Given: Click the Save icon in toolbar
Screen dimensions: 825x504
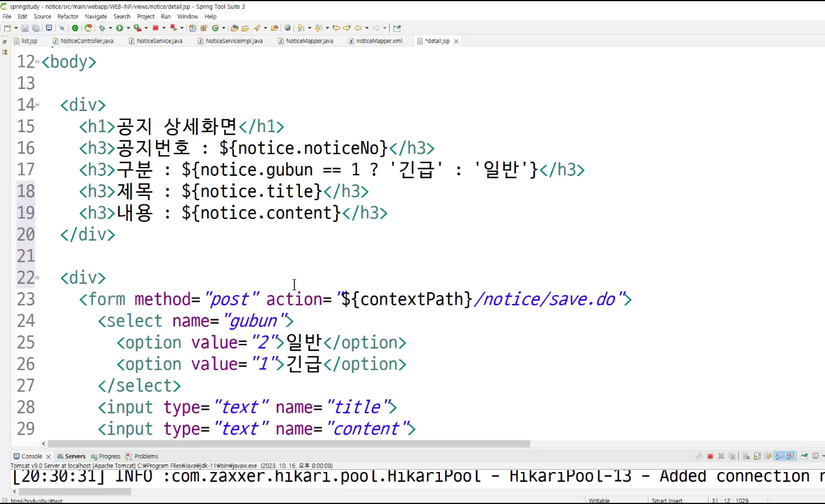Looking at the screenshot, I should [25, 28].
